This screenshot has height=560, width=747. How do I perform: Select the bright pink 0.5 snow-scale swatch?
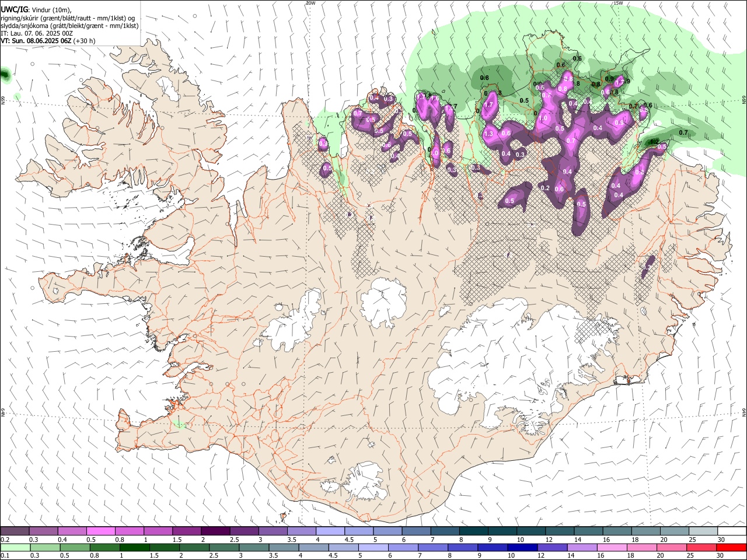(x=100, y=531)
